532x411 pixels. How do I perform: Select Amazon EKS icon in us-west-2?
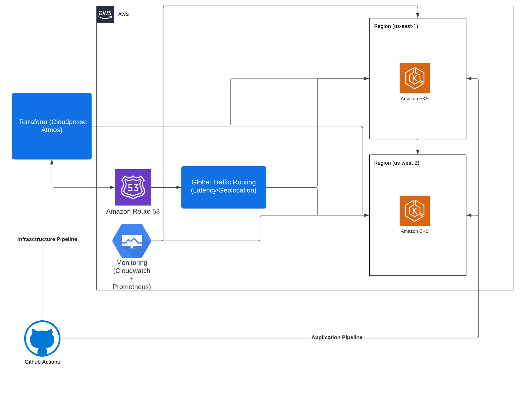click(415, 211)
